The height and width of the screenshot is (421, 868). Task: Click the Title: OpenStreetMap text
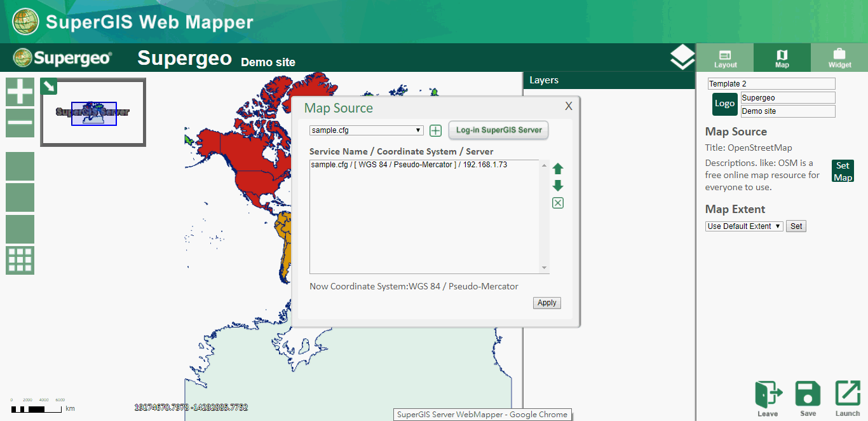[x=749, y=148]
